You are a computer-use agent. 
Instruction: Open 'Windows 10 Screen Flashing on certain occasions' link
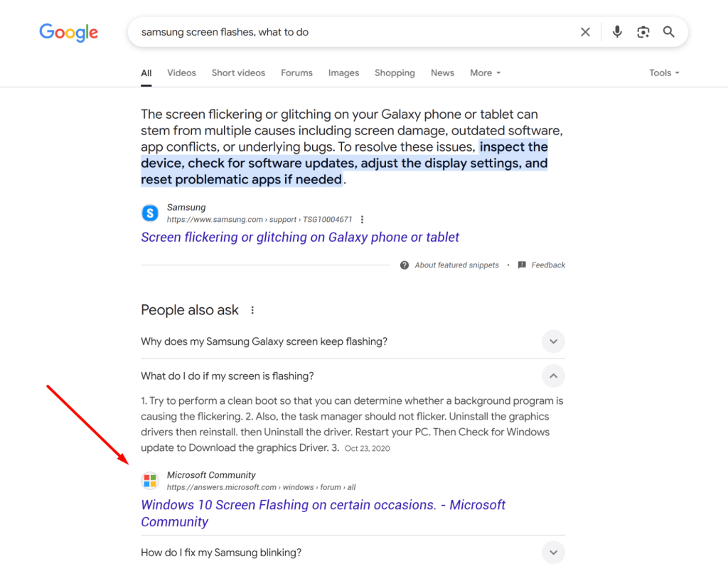[x=323, y=514]
